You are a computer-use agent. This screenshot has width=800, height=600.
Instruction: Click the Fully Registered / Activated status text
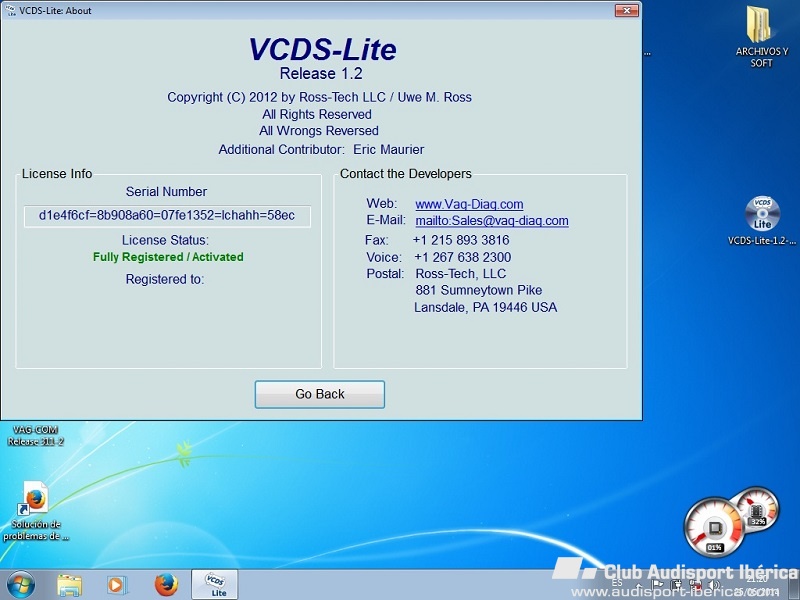click(x=168, y=257)
